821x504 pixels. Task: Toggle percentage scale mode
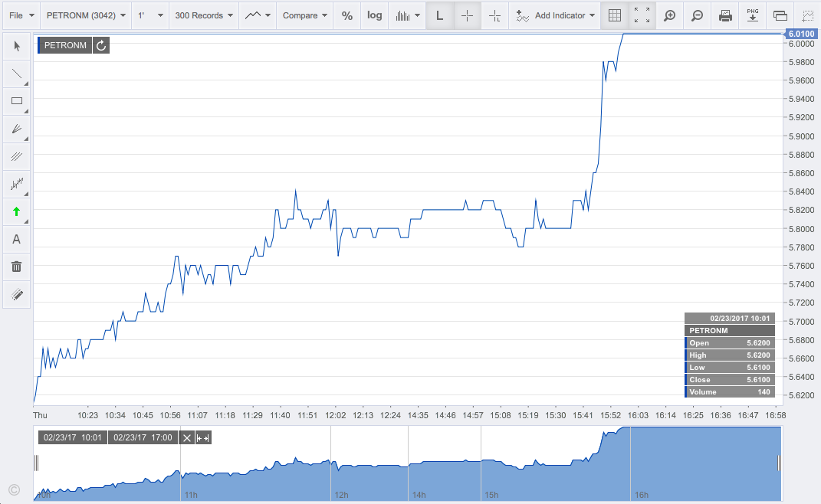click(x=347, y=15)
